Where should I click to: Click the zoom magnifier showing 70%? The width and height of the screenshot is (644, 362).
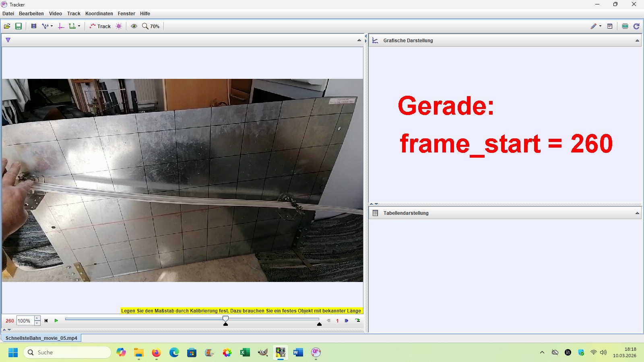[151, 26]
